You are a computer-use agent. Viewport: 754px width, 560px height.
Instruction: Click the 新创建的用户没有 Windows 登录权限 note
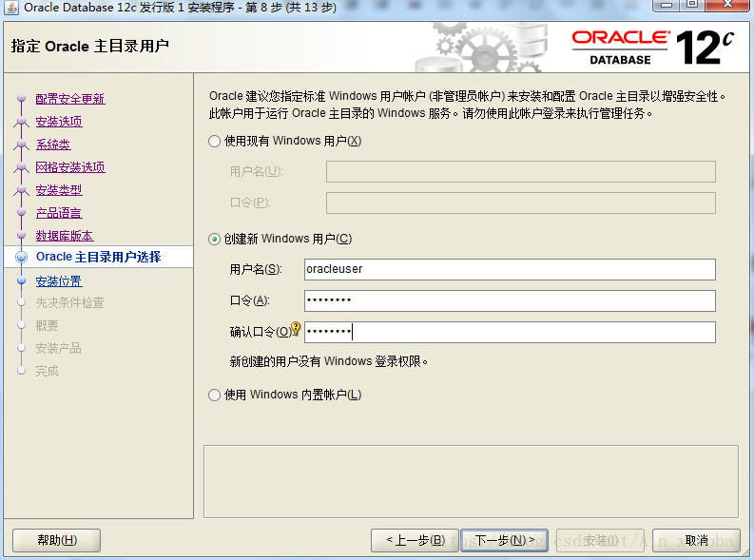(x=328, y=361)
